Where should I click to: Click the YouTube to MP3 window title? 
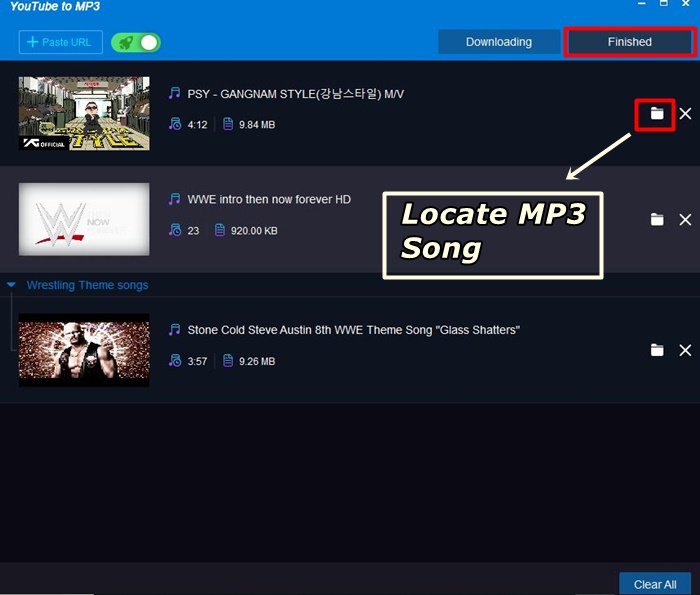coord(55,6)
